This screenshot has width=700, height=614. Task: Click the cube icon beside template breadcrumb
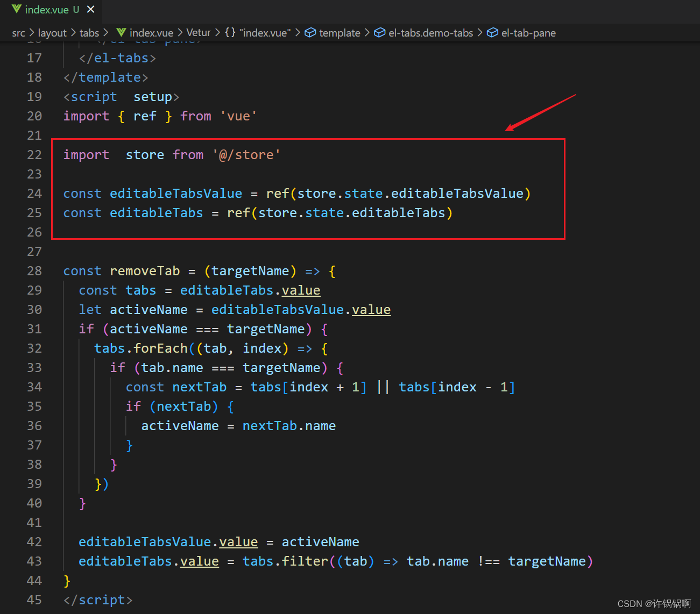[x=310, y=33]
